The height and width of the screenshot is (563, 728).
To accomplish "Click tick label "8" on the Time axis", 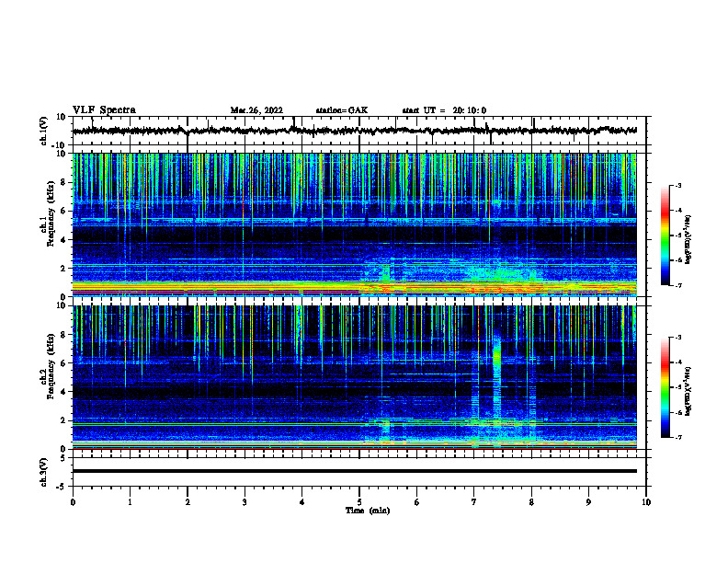I will click(531, 502).
